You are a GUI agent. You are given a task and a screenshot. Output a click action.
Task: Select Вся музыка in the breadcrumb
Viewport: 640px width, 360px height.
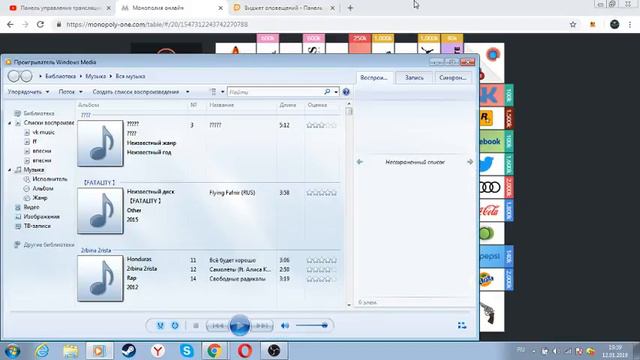[131, 76]
